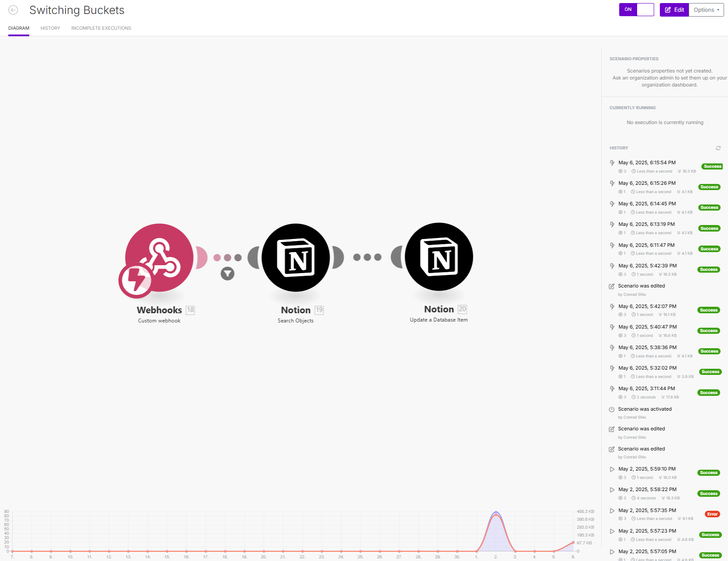Select the Notion Update a Database Item module
Screen dimensions: 728x561
[439, 257]
